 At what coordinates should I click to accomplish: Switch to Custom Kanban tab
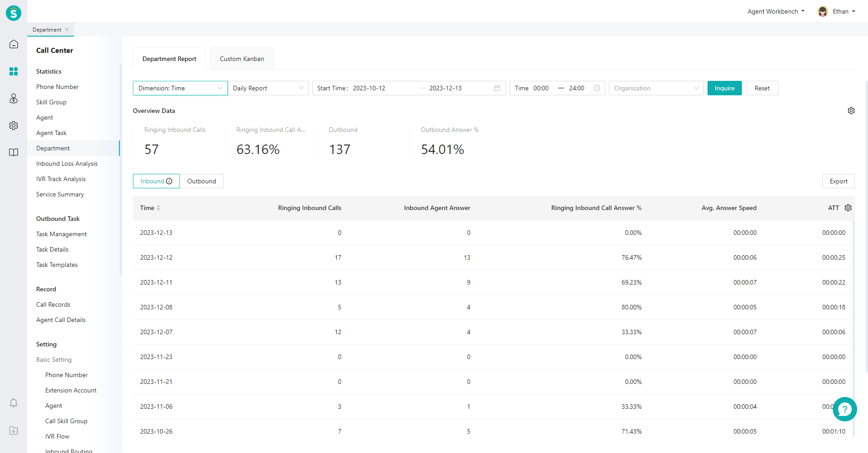pyautogui.click(x=242, y=59)
